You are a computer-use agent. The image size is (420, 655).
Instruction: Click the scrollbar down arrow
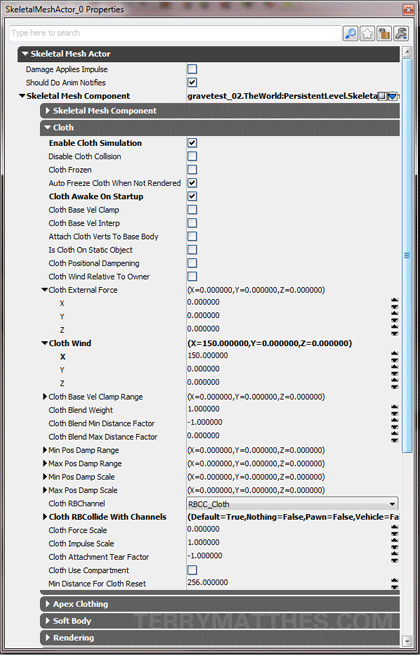tap(407, 640)
